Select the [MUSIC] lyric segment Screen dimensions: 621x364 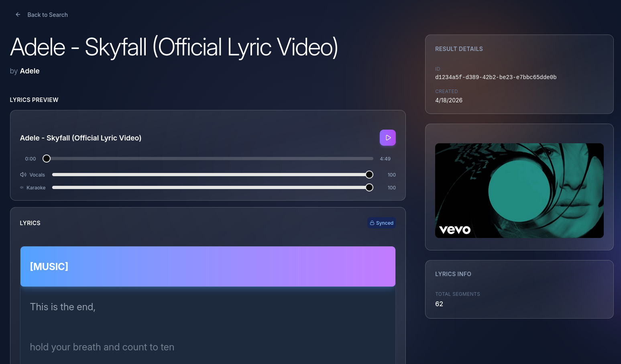[x=208, y=266]
